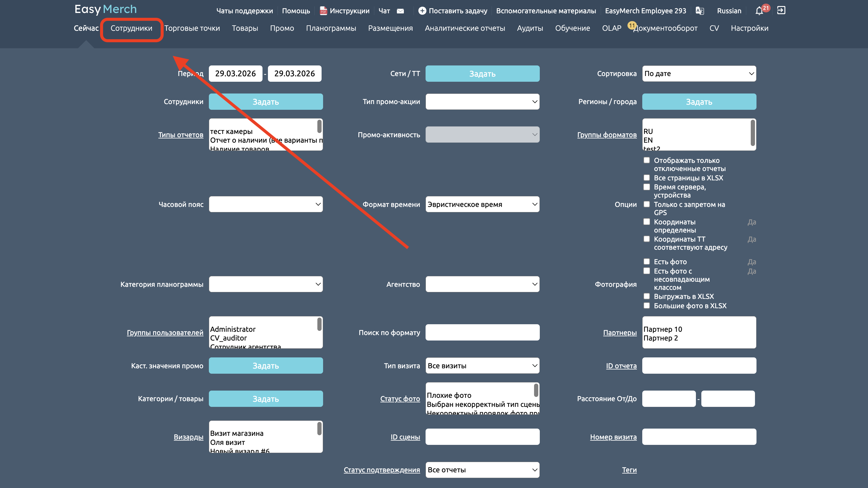Click the yellow 11 badge on Документооборот

click(x=631, y=25)
